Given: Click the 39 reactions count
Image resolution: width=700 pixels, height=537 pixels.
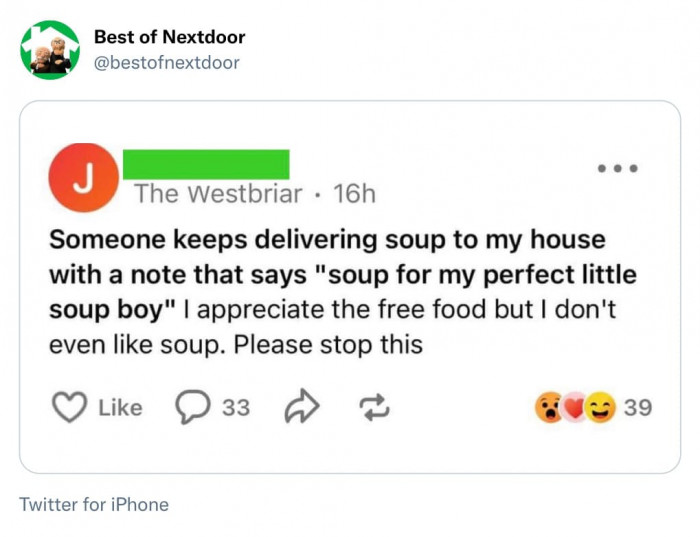Looking at the screenshot, I should click(638, 408).
